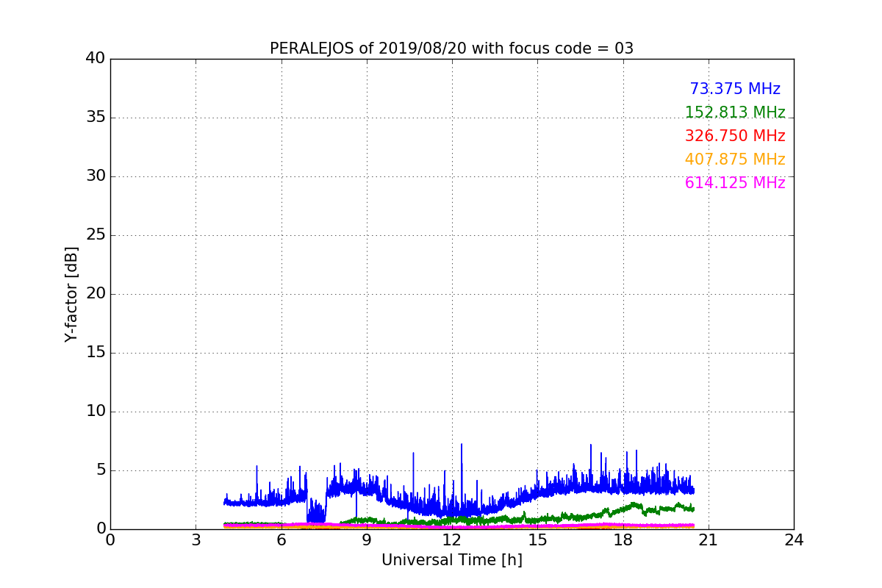882x588 pixels.
Task: Click the y-axis tick label 35
Action: pos(96,118)
